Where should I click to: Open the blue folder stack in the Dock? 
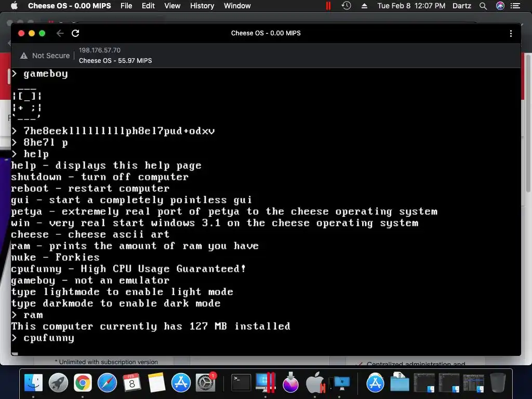pos(400,383)
